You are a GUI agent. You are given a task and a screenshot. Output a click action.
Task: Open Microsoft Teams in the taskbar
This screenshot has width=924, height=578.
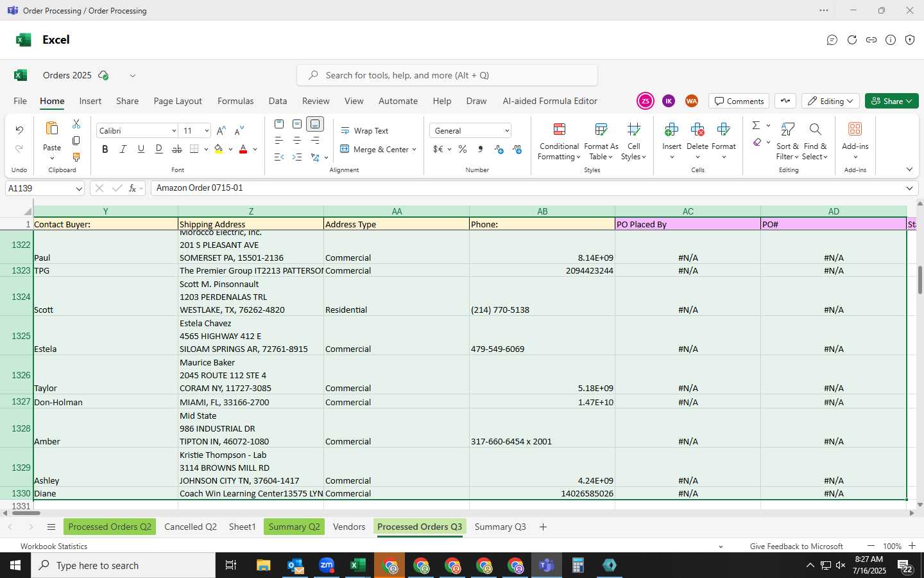547,565
